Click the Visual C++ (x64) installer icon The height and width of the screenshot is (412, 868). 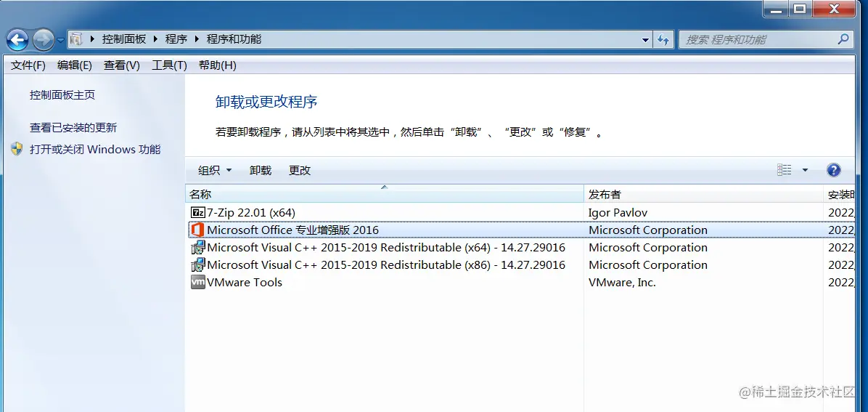(x=197, y=247)
